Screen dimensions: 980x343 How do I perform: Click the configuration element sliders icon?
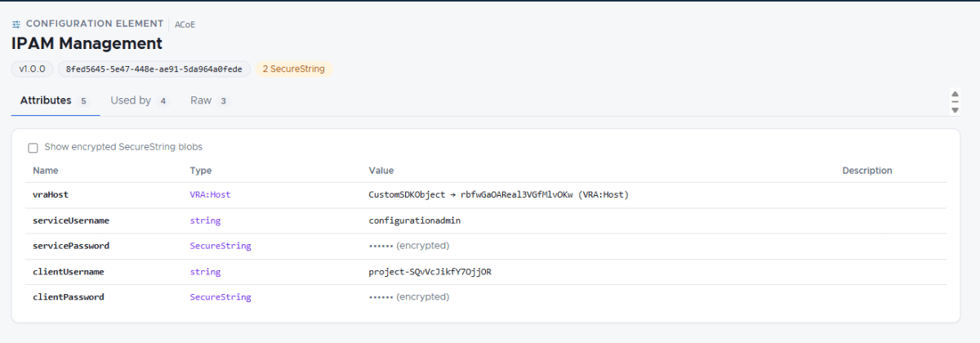point(16,24)
